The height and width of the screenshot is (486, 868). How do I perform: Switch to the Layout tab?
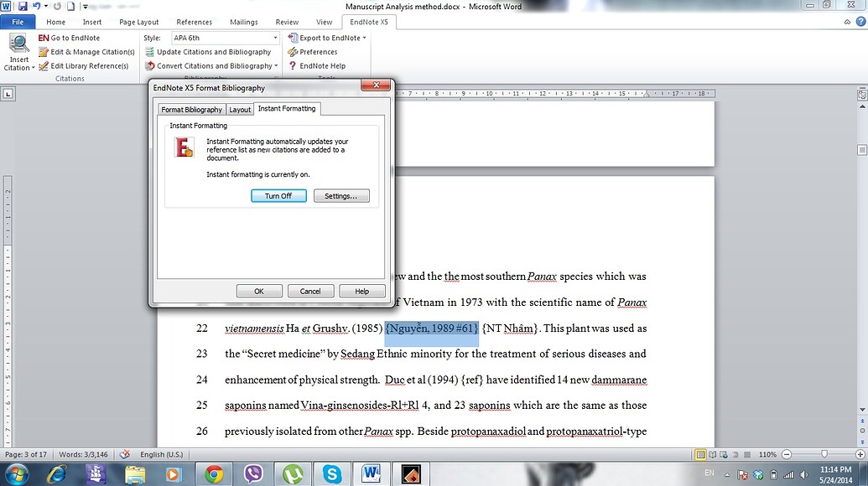point(240,109)
